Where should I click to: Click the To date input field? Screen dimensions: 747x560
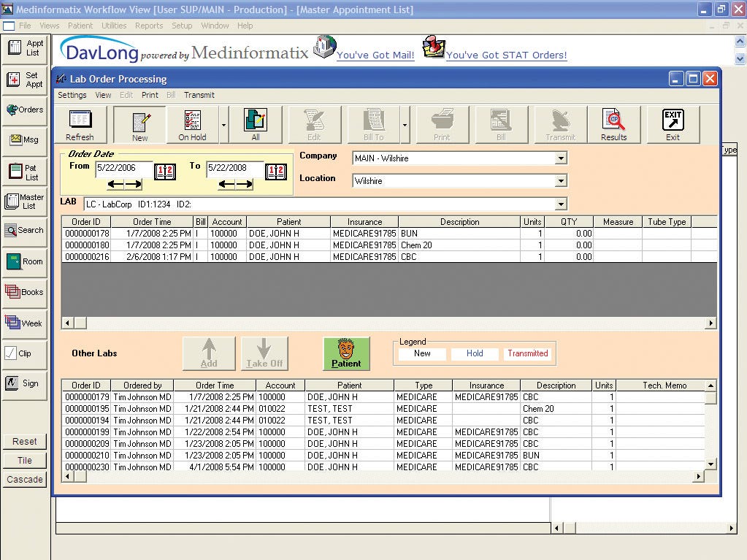(x=234, y=168)
